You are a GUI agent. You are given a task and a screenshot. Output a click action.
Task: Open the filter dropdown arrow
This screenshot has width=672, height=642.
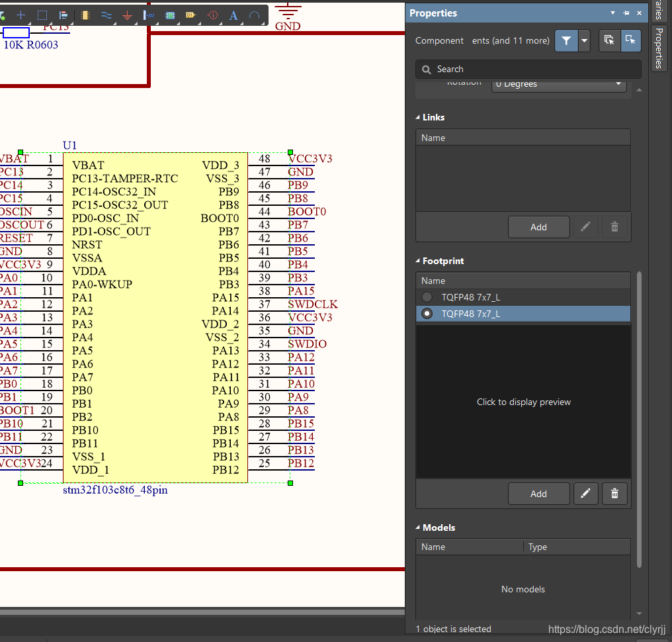pos(584,40)
